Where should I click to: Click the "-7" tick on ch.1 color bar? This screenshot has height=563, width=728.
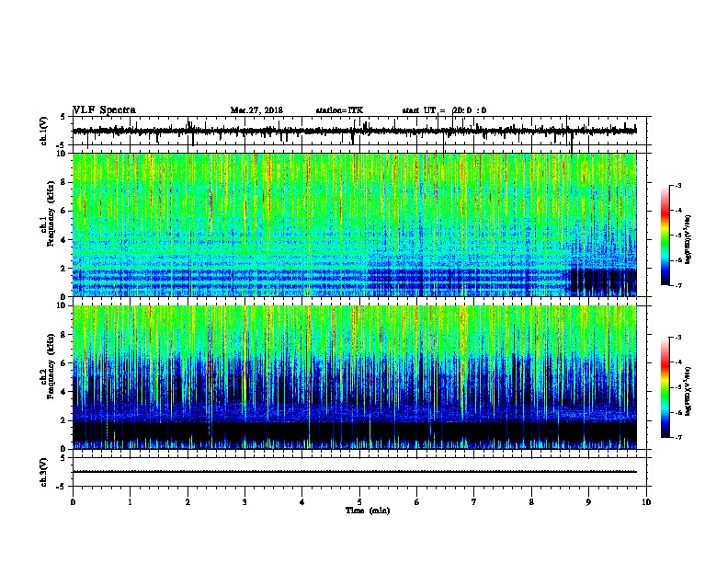tap(678, 285)
